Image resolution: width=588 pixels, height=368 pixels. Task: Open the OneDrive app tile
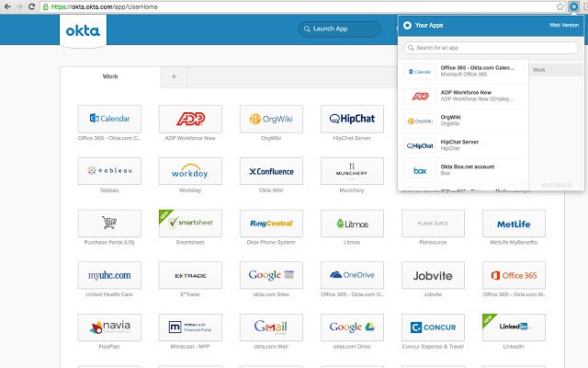[352, 275]
